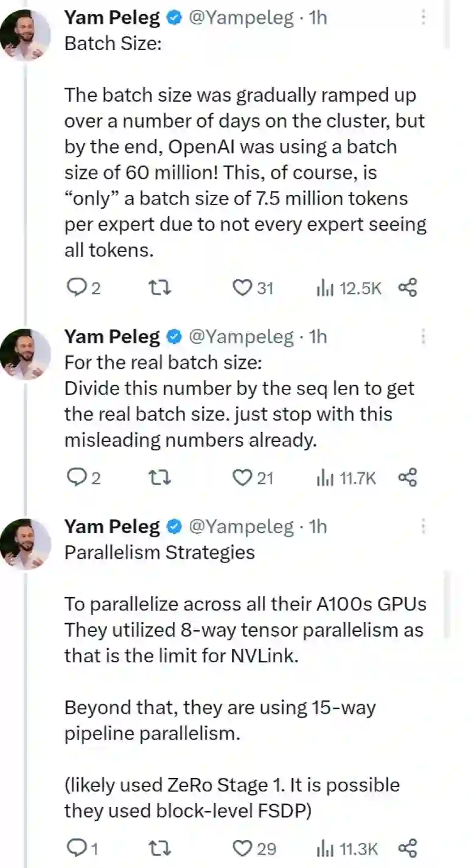Reply to the real batch size tweet
471x868 pixels.
click(77, 478)
